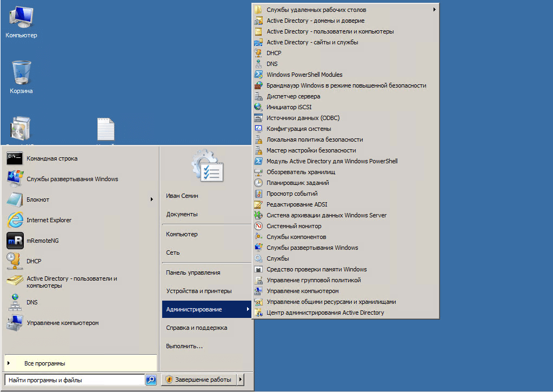Open the shutdown options arrow button
Screen dimensions: 553x392
(x=241, y=380)
